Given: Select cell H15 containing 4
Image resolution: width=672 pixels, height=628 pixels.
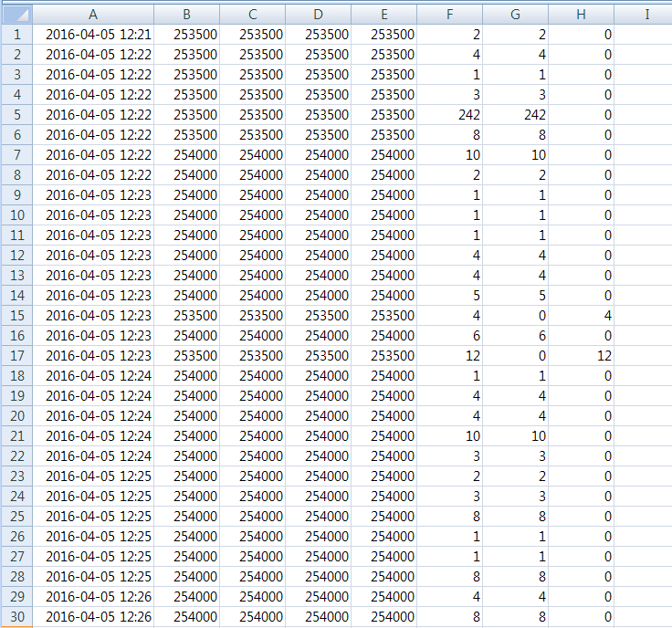Looking at the screenshot, I should [x=581, y=316].
